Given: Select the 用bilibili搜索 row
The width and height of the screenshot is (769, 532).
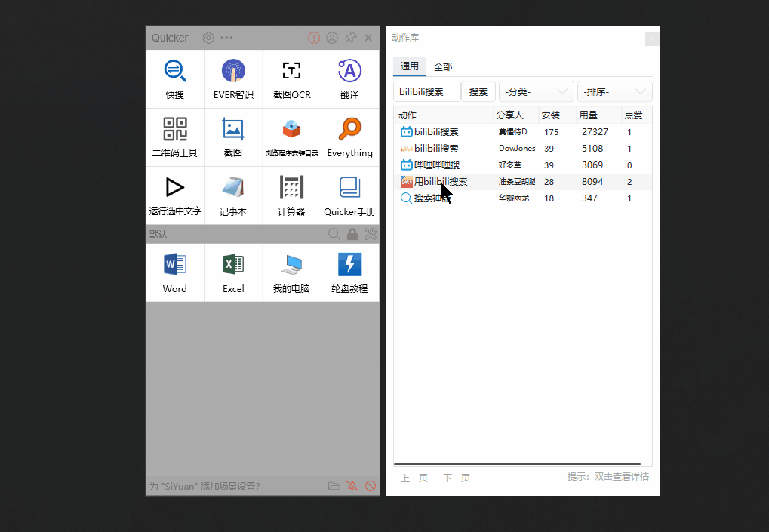Looking at the screenshot, I should (523, 182).
